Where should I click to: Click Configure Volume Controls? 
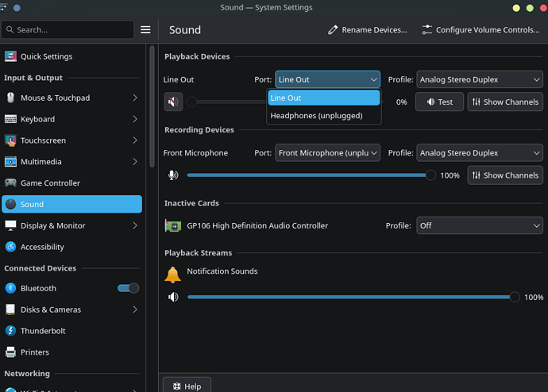point(480,30)
